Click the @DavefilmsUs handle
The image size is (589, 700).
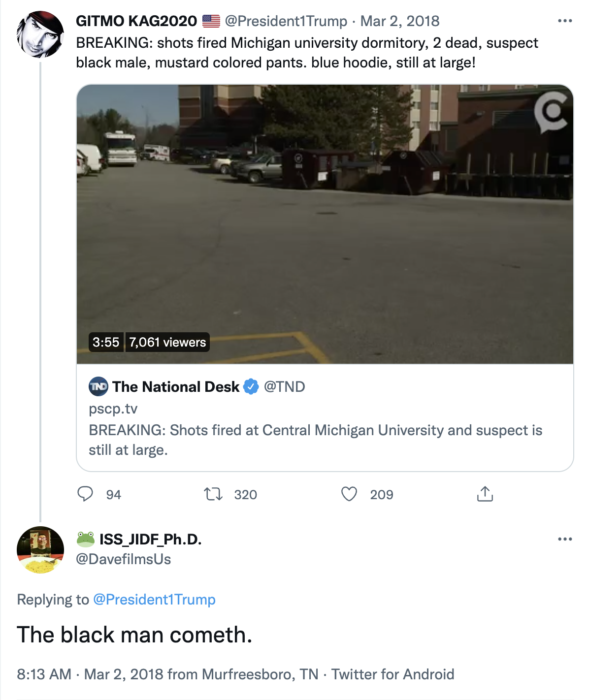[x=123, y=559]
